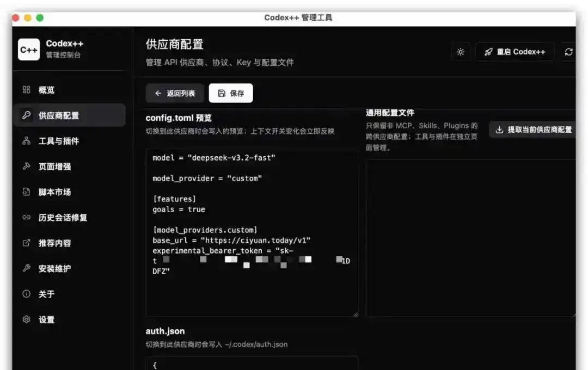Image resolution: width=588 pixels, height=370 pixels.
Task: Save the provider with 保存 button
Action: click(x=231, y=93)
